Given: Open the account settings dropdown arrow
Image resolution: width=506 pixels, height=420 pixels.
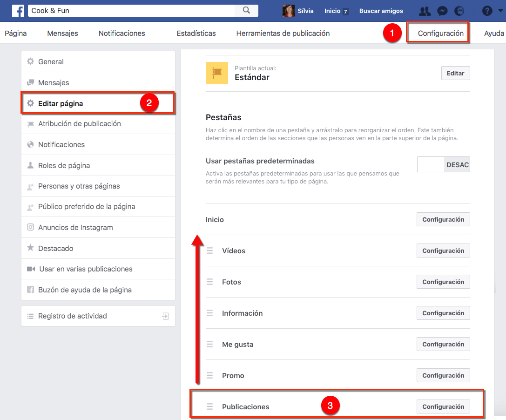Looking at the screenshot, I should point(501,10).
